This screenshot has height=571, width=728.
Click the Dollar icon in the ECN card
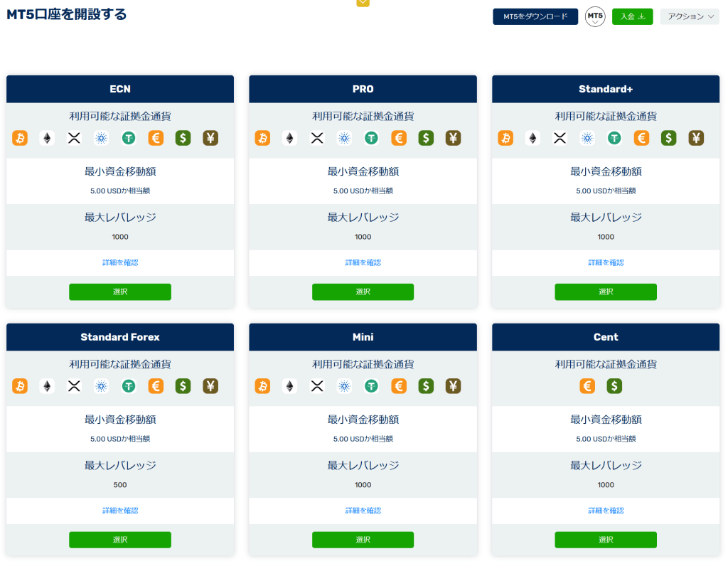click(x=183, y=138)
